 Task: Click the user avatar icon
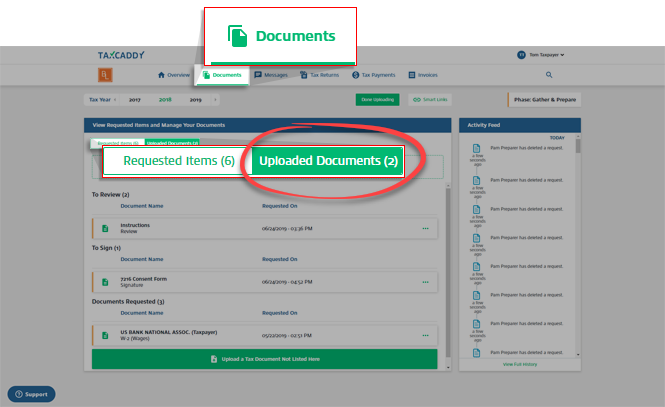[521, 55]
